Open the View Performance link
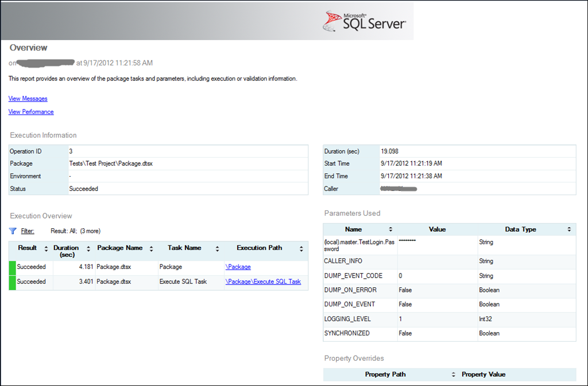This screenshot has width=588, height=386. pyautogui.click(x=31, y=112)
